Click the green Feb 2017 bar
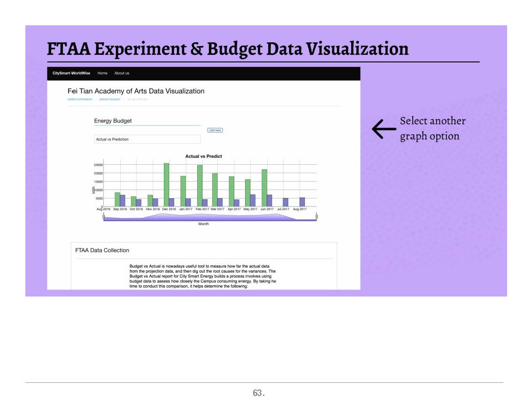 [200, 185]
